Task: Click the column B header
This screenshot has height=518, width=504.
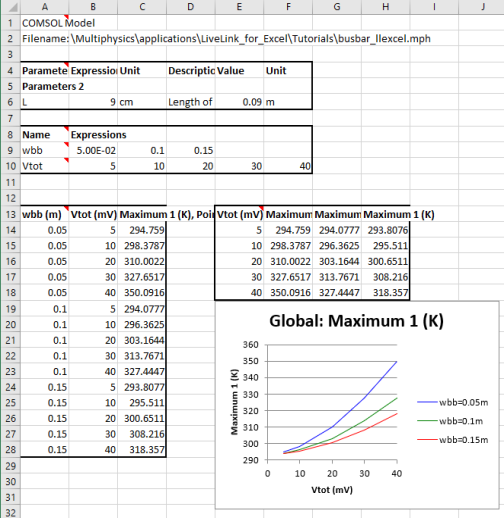Action: 93,7
